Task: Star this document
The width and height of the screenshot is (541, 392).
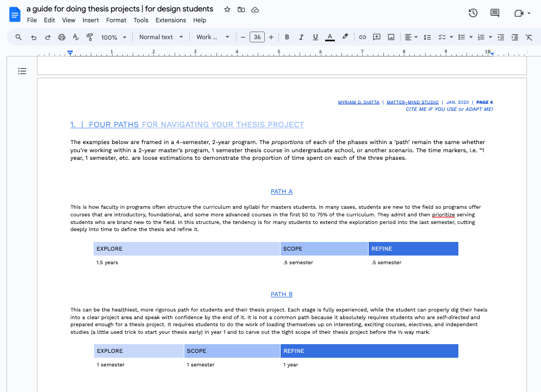Action: tap(227, 9)
